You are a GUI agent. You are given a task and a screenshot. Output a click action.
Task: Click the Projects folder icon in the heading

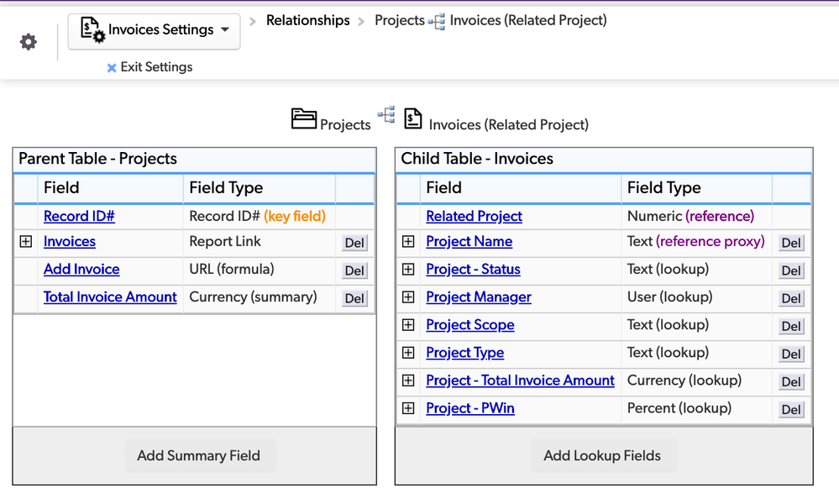[x=303, y=118]
